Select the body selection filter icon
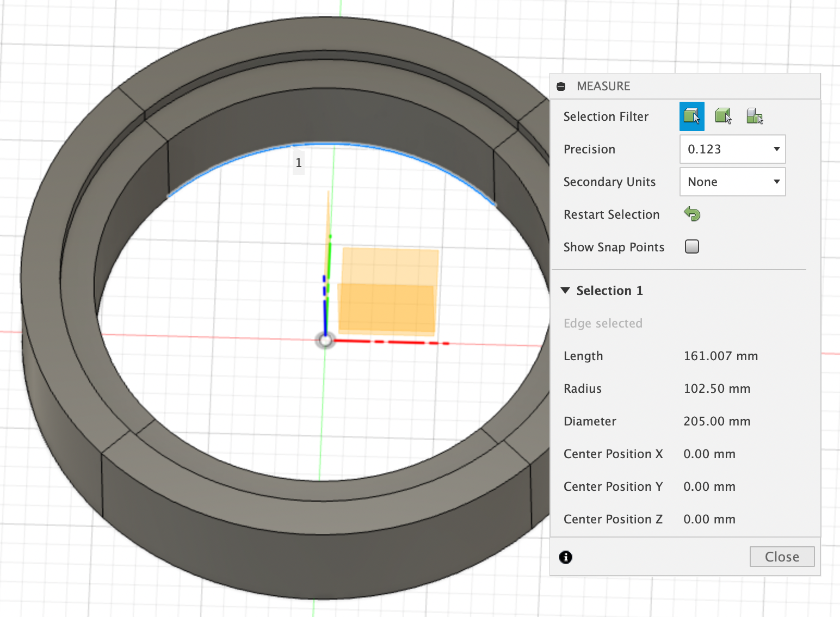Image resolution: width=840 pixels, height=617 pixels. point(723,116)
